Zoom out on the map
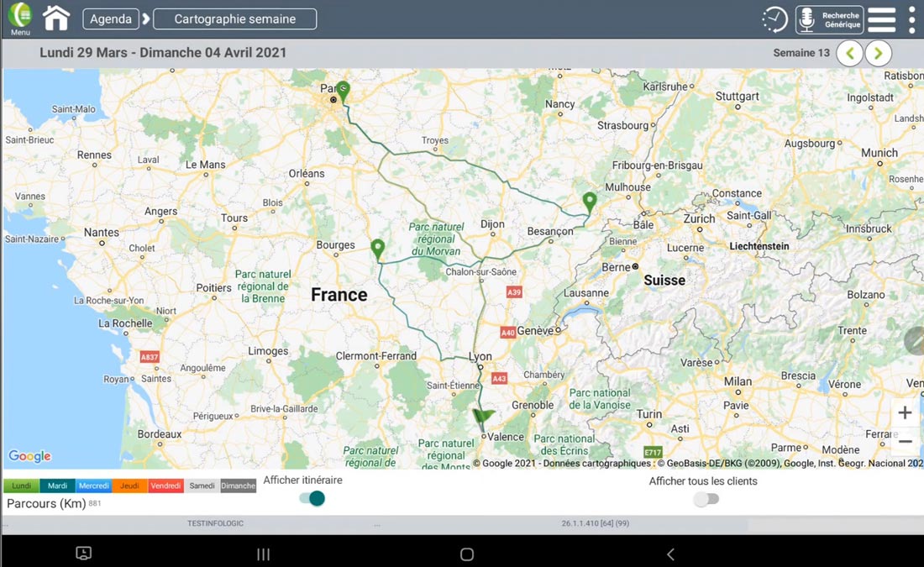This screenshot has height=567, width=924. pyautogui.click(x=906, y=441)
